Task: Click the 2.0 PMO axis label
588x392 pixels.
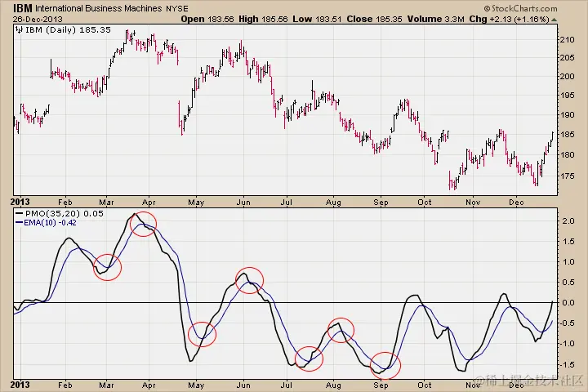Action: 568,221
